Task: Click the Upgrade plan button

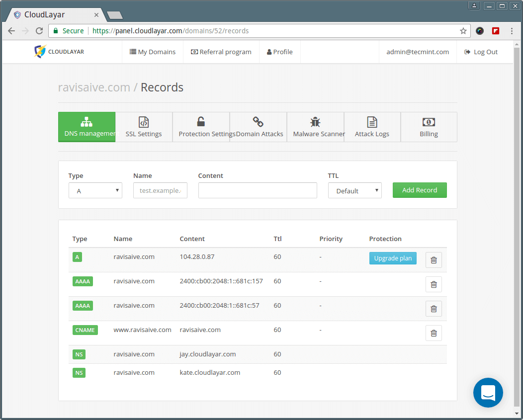Action: click(393, 258)
